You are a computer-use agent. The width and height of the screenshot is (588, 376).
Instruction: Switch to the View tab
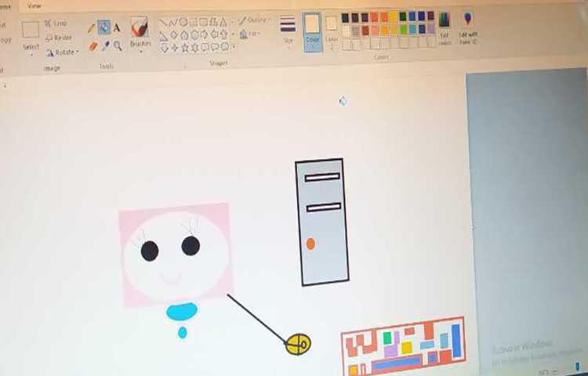pyautogui.click(x=34, y=5)
